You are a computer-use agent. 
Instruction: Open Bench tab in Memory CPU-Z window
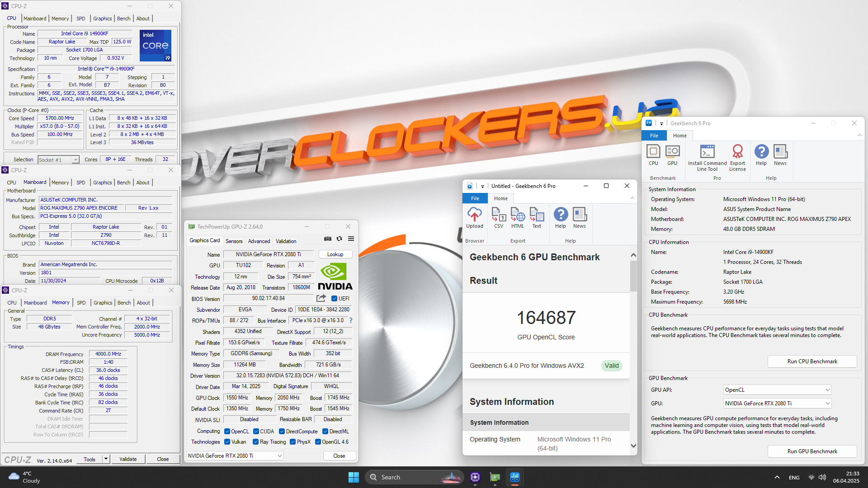tap(124, 303)
